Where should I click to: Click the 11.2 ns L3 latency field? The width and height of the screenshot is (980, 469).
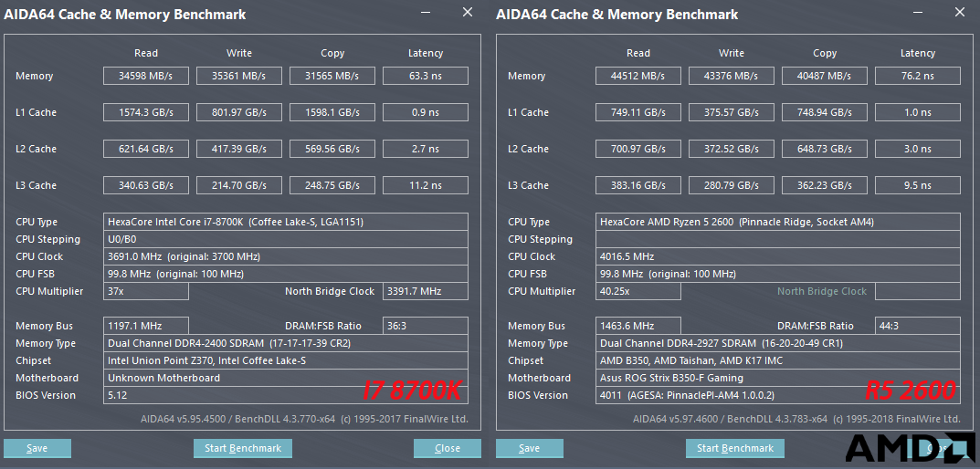[425, 185]
